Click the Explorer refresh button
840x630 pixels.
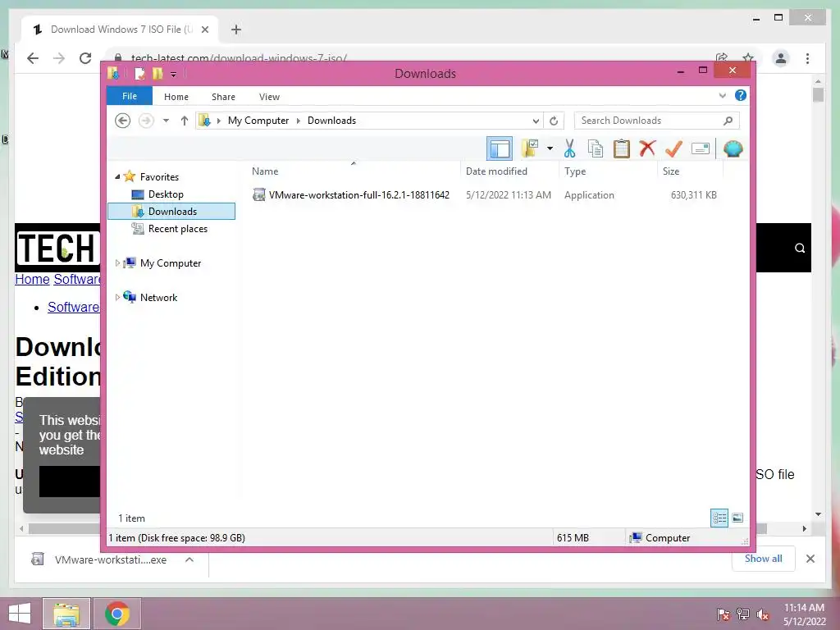point(554,121)
